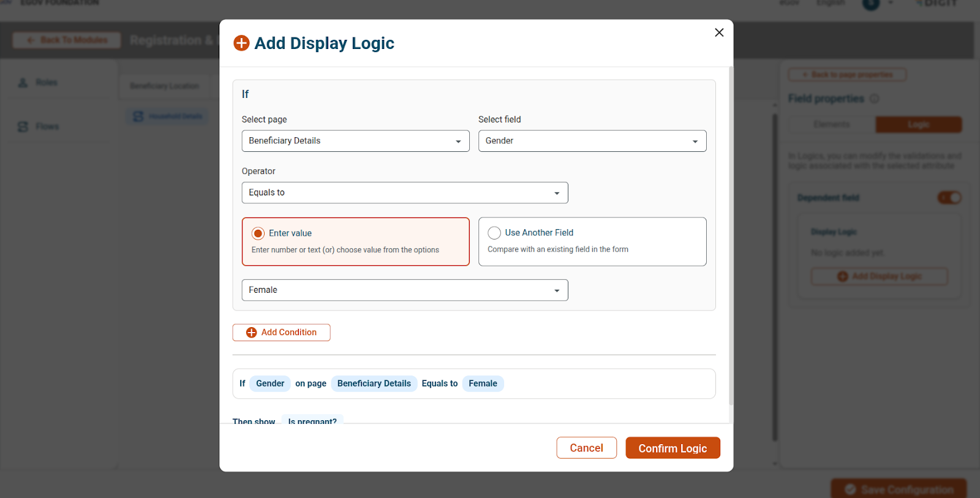This screenshot has width=980, height=498.
Task: Click the Cancel button
Action: pyautogui.click(x=586, y=448)
